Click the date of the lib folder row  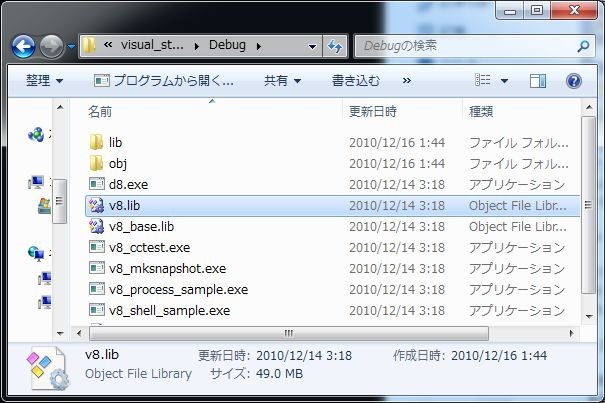click(x=397, y=143)
